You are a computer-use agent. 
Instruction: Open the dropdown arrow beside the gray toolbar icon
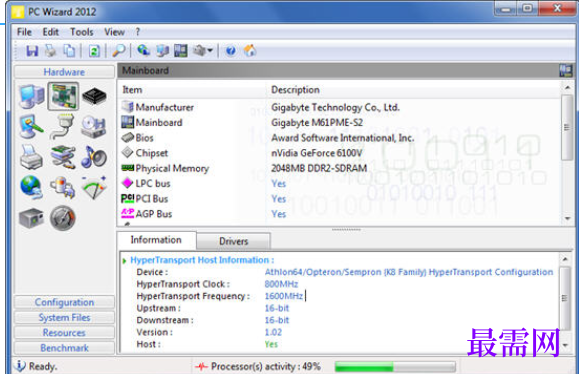[210, 50]
